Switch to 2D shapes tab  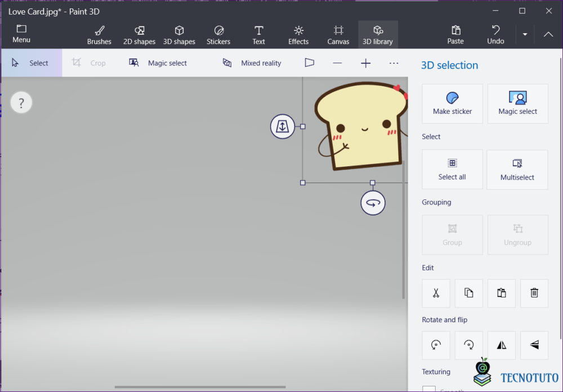coord(139,35)
